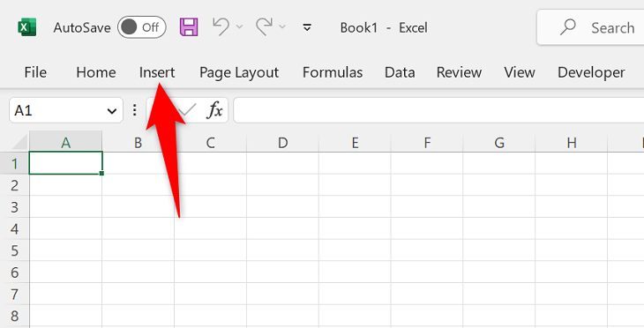Screen dimensions: 644x328
Task: Select column F header
Action: (427, 142)
